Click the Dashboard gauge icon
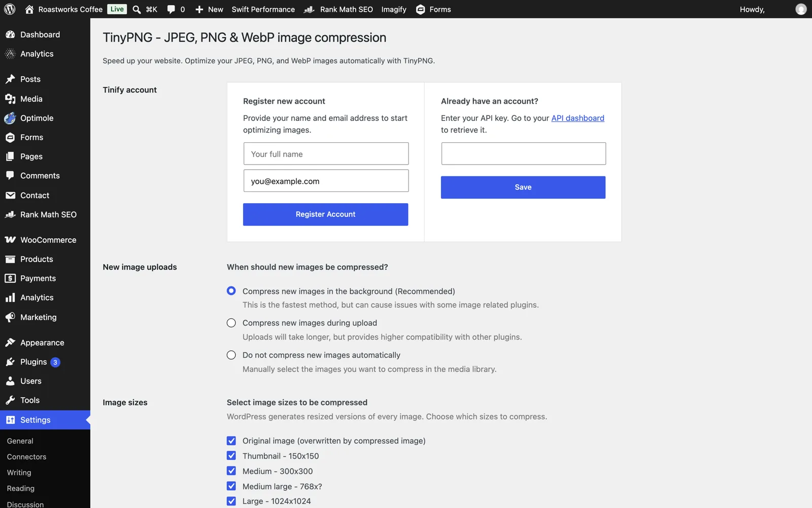 tap(10, 35)
